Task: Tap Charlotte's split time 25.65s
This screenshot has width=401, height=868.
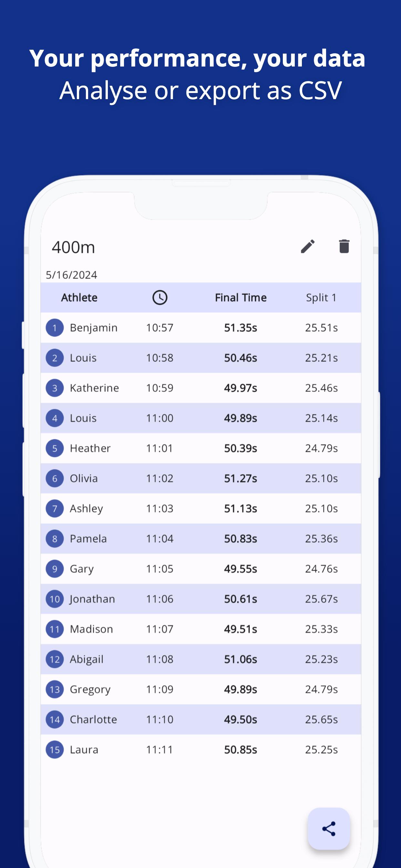Action: tap(321, 719)
